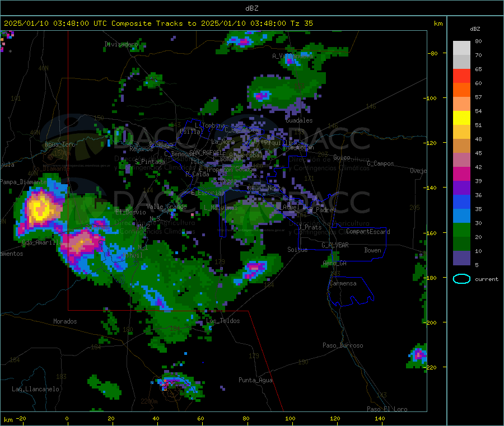
Task: Click the 'Cda_Amarilla' map label
Action: tap(41, 242)
